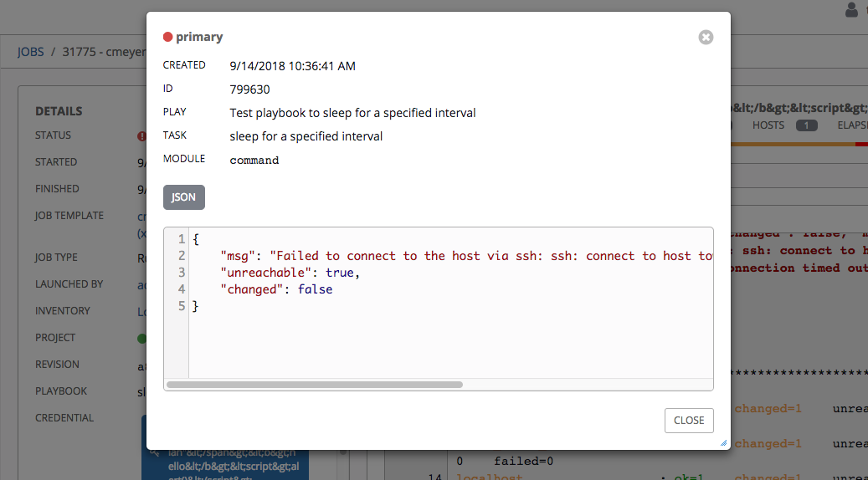
Task: Click the INVENTORY label in details panel
Action: (63, 311)
